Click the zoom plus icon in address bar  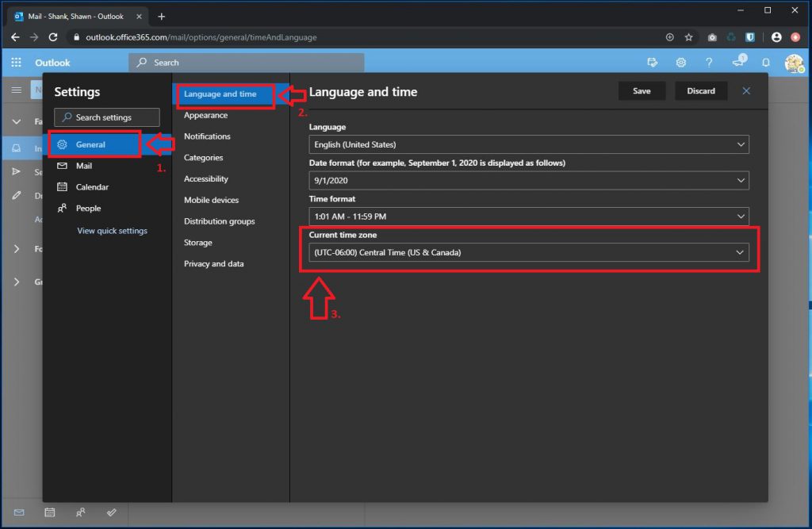(x=669, y=37)
